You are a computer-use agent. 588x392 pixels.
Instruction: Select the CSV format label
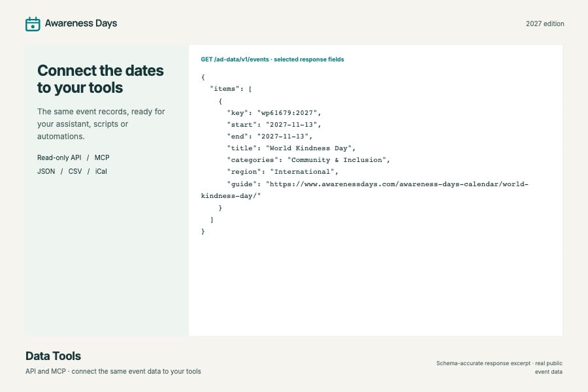[x=75, y=171]
